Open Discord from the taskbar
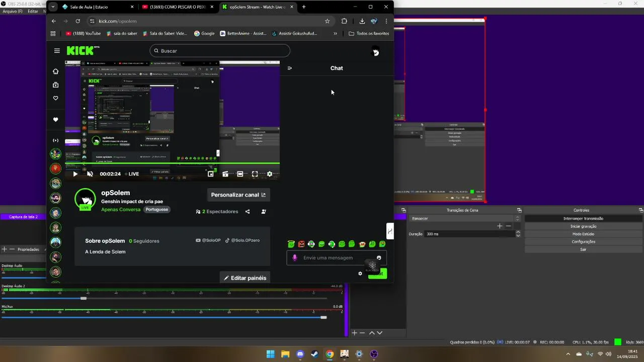644x362 pixels. click(300, 354)
